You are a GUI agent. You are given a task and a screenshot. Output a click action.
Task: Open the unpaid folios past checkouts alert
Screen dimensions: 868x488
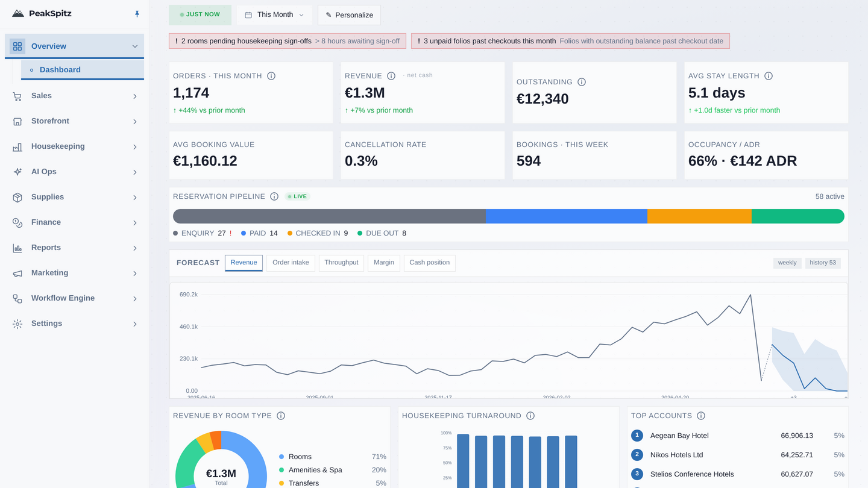pos(571,41)
